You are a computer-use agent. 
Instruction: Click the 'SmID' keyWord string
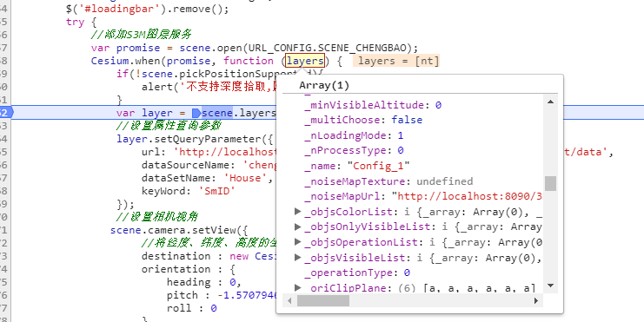pyautogui.click(x=216, y=191)
